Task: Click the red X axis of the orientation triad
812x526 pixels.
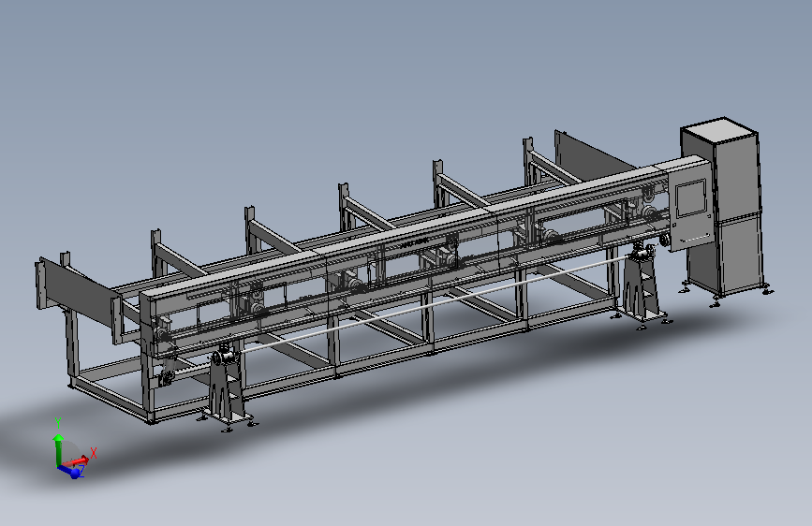Action: [77, 460]
